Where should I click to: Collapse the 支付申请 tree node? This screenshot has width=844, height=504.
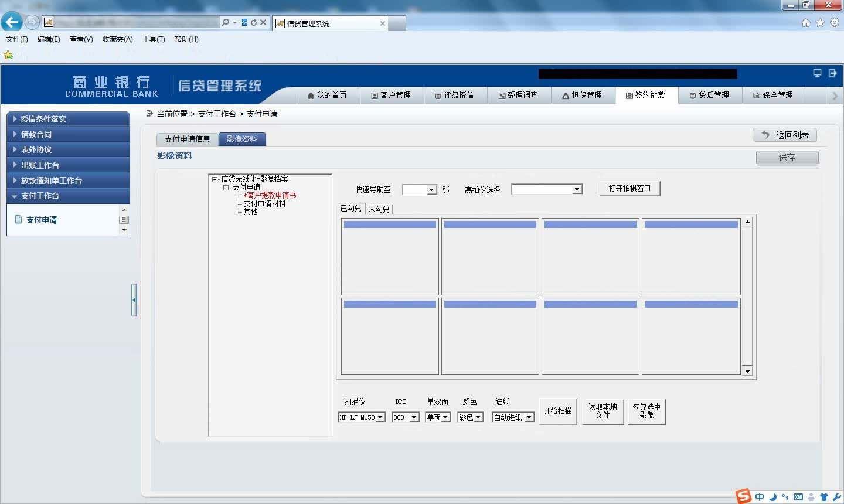pyautogui.click(x=226, y=188)
